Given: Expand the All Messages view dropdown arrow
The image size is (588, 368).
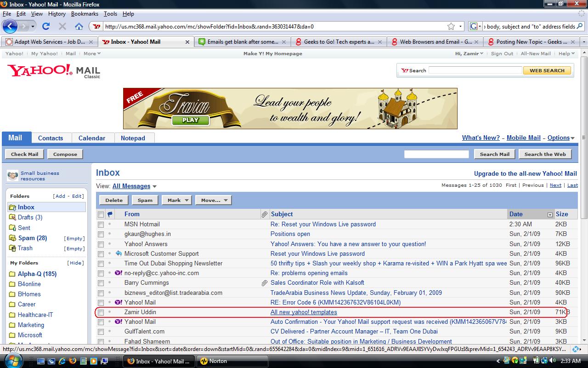Looking at the screenshot, I should click(155, 187).
